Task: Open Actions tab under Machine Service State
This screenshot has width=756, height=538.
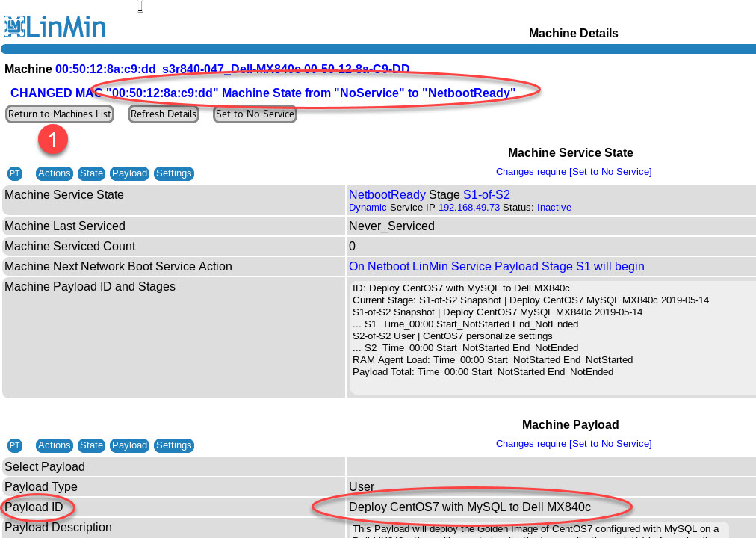Action: (54, 173)
